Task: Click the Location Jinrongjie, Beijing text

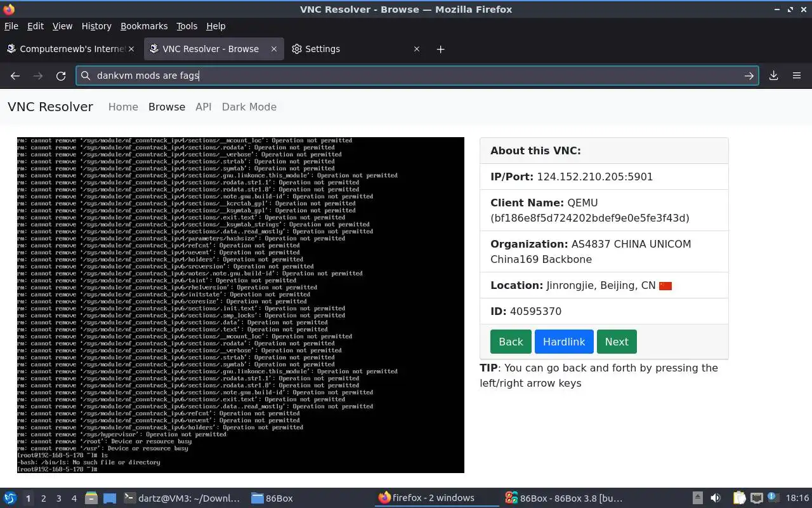Action: pyautogui.click(x=573, y=285)
